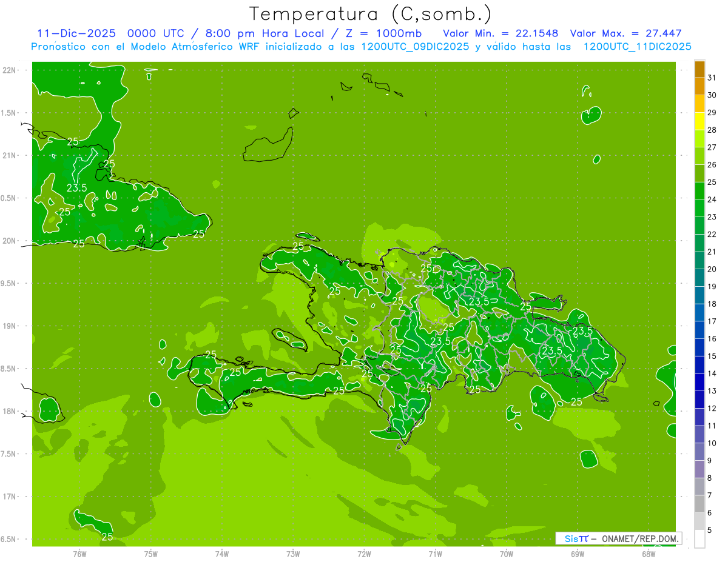
Task: Pick the dark orange legend swatch above 31
Action: tap(699, 70)
